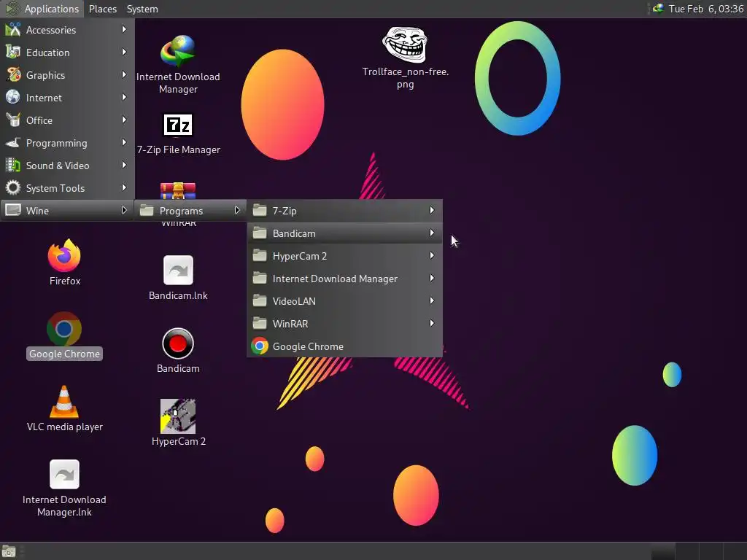
Task: Launch Firefox from the desktop
Action: (x=64, y=262)
